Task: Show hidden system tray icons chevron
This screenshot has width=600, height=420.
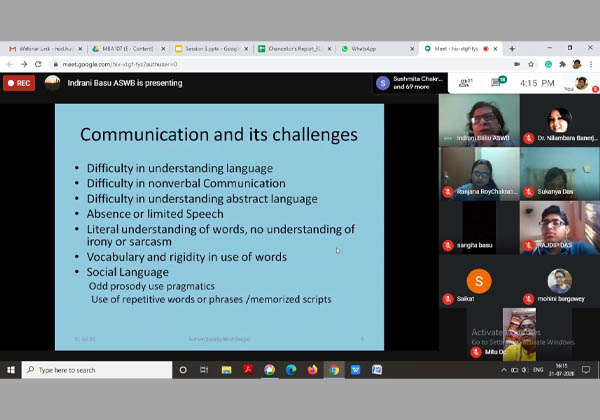Action: click(504, 370)
